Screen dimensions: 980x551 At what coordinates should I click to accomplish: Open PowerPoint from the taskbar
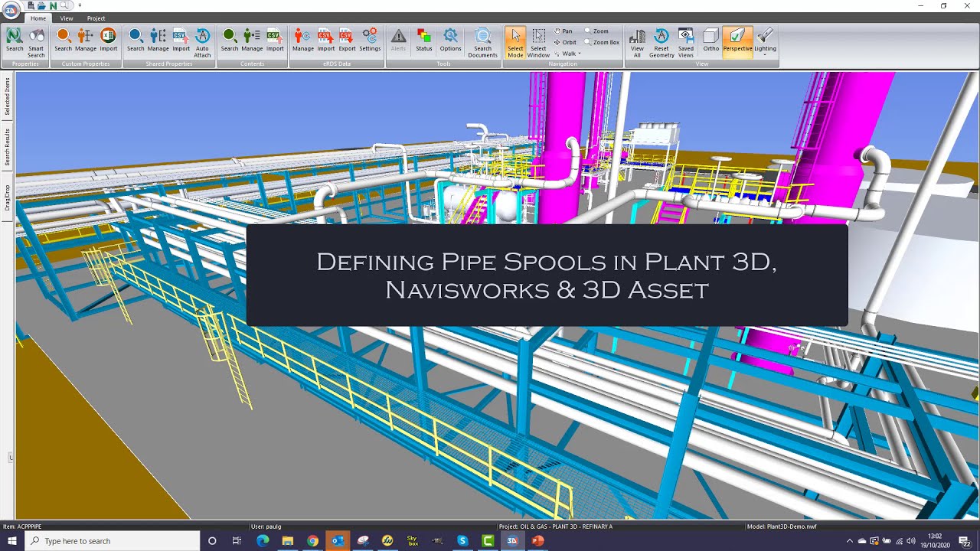tap(537, 541)
